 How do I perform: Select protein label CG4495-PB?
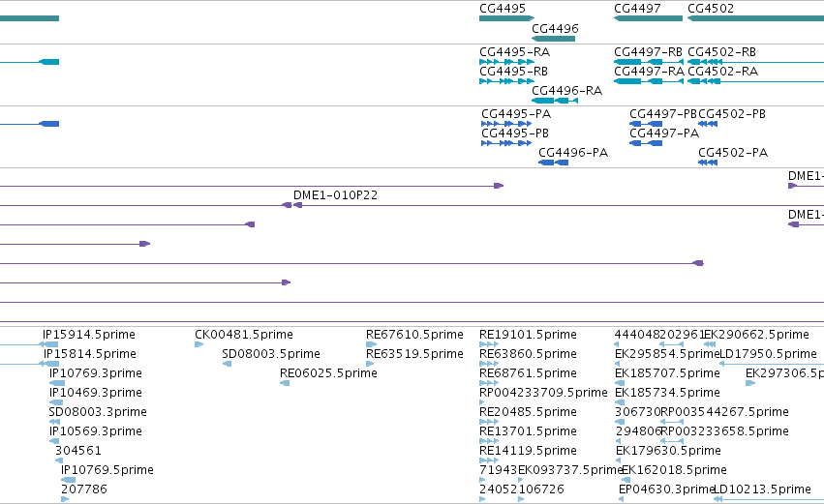tap(515, 133)
